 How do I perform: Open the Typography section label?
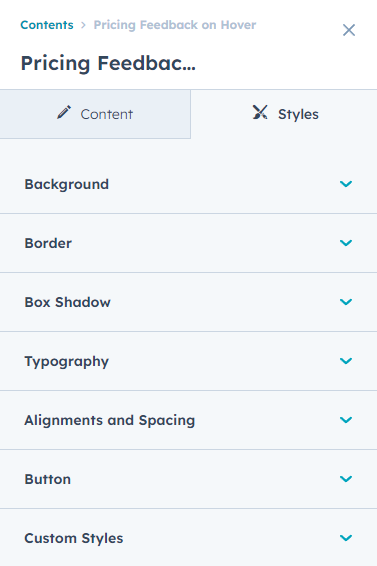pyautogui.click(x=66, y=362)
